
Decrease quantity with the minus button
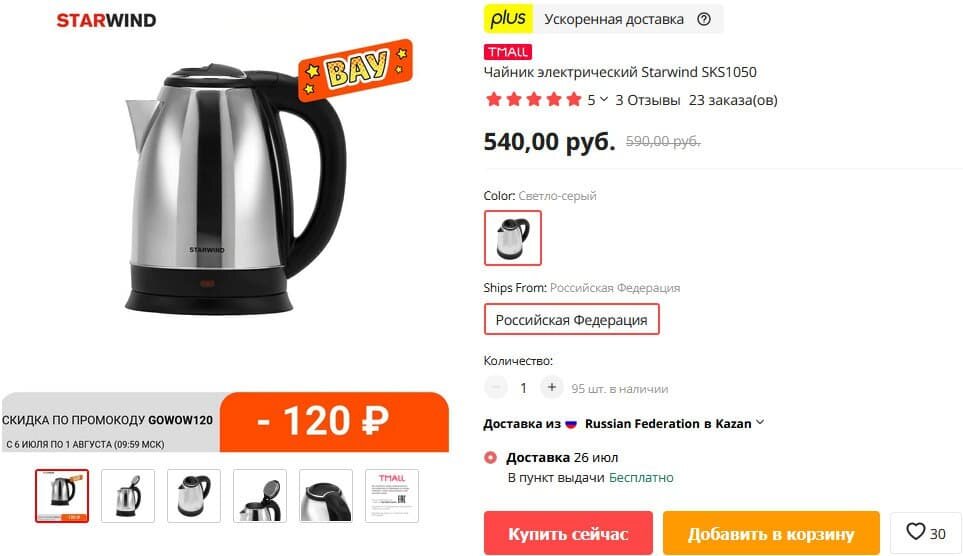click(496, 388)
